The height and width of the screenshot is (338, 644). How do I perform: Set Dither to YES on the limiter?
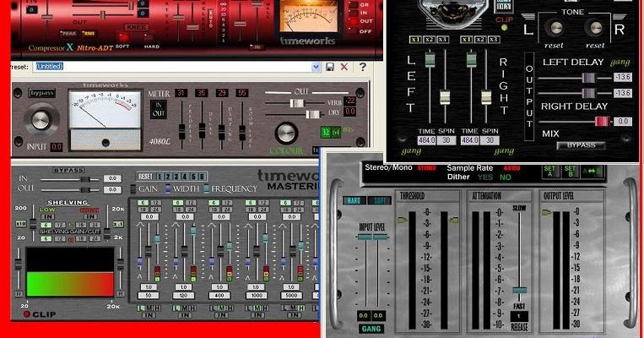tap(485, 177)
